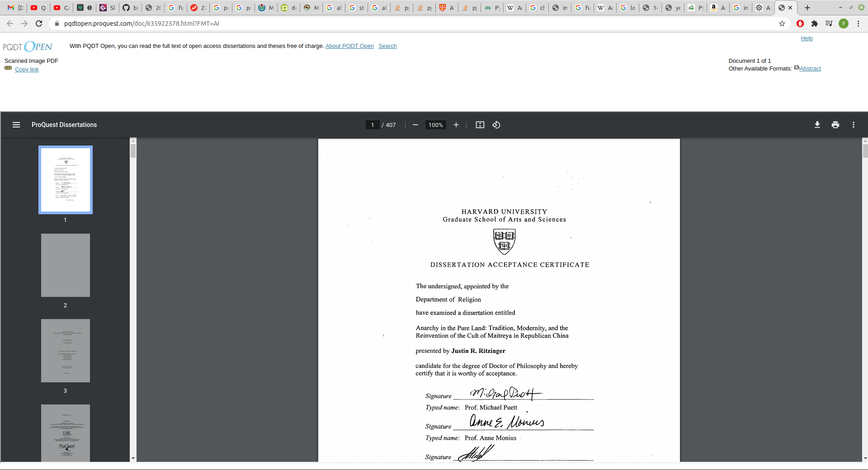Download the dissertation PDF

point(817,125)
